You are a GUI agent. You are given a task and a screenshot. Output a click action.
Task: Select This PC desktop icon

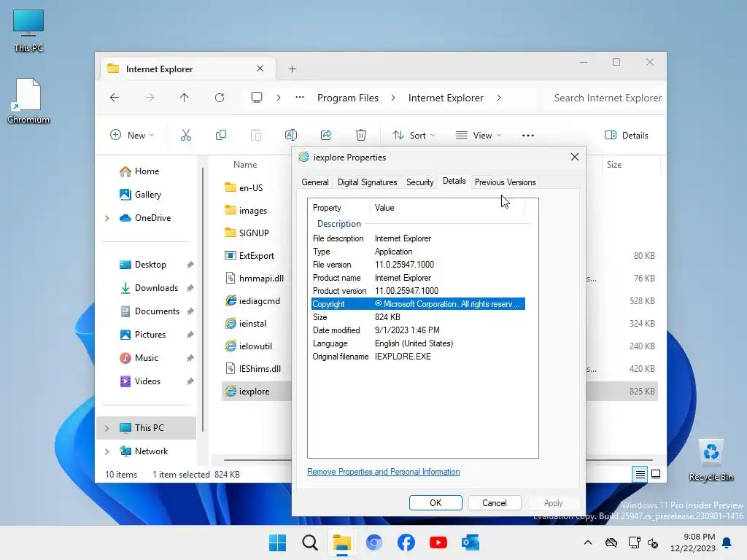tap(28, 31)
